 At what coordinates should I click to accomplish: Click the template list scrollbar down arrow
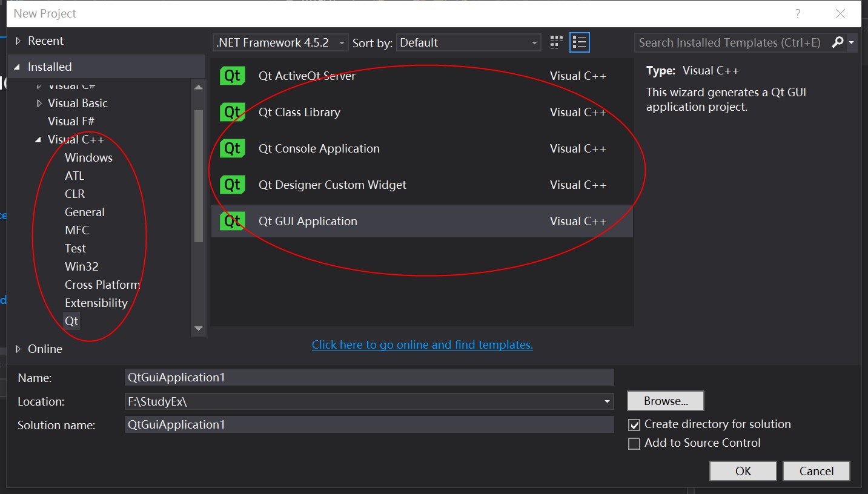(x=199, y=328)
